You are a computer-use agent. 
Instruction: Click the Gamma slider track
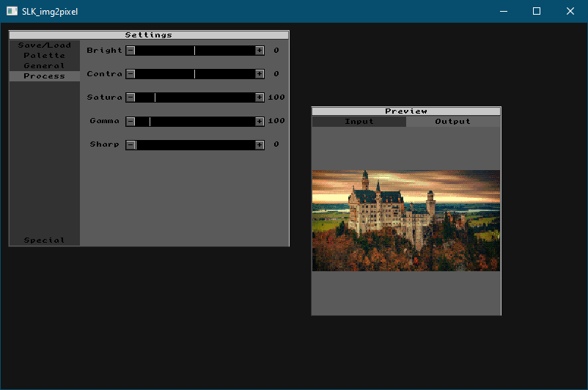point(195,121)
